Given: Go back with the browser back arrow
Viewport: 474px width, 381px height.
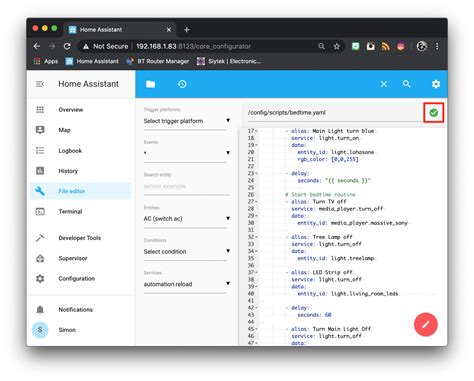Looking at the screenshot, I should coord(37,46).
